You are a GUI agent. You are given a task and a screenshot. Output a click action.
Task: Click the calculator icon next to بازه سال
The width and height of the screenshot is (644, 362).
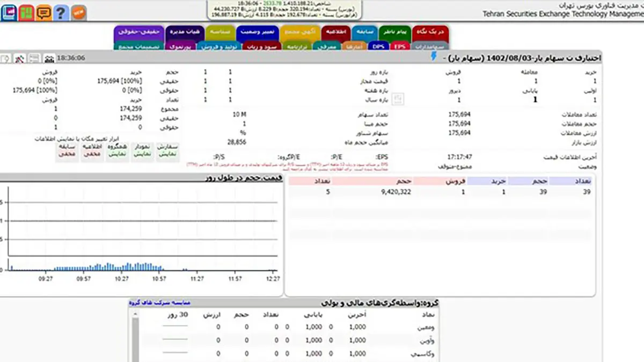398,99
